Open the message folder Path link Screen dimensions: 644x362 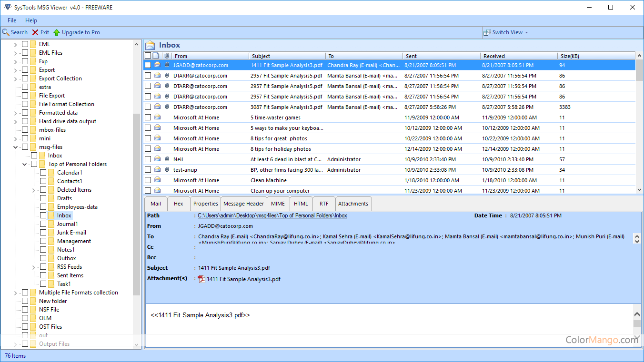click(272, 215)
